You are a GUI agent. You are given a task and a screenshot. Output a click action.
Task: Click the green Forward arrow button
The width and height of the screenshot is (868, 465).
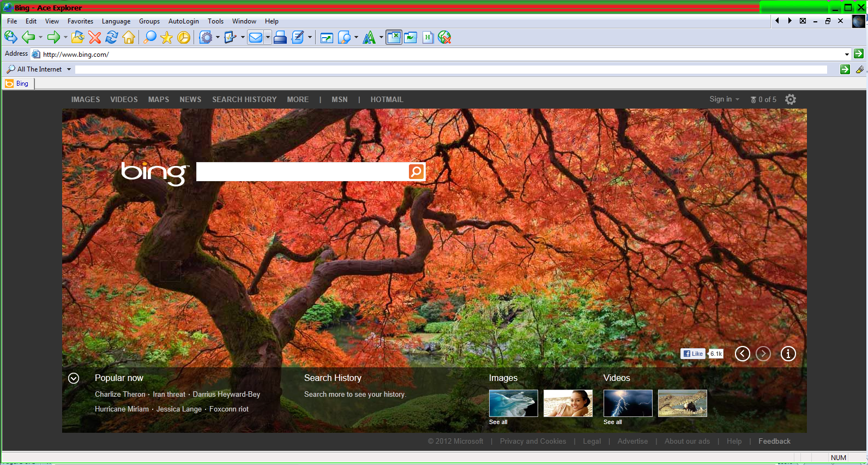pyautogui.click(x=53, y=37)
